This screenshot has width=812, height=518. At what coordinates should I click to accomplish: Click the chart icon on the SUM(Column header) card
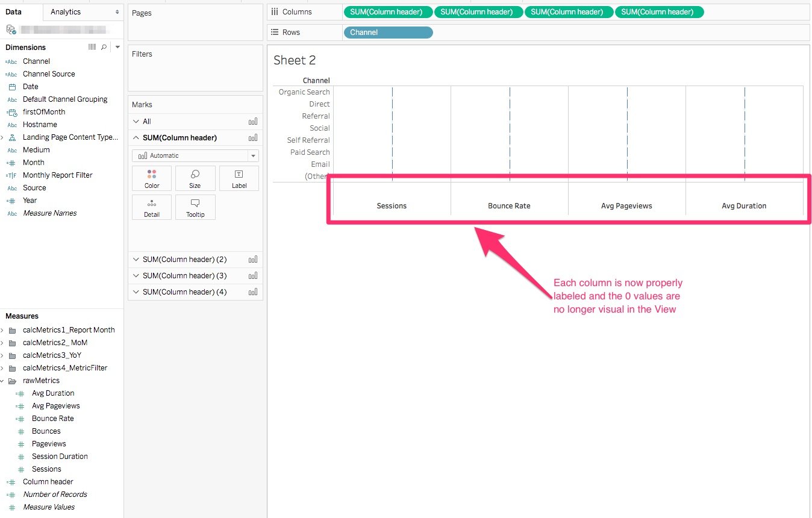252,137
